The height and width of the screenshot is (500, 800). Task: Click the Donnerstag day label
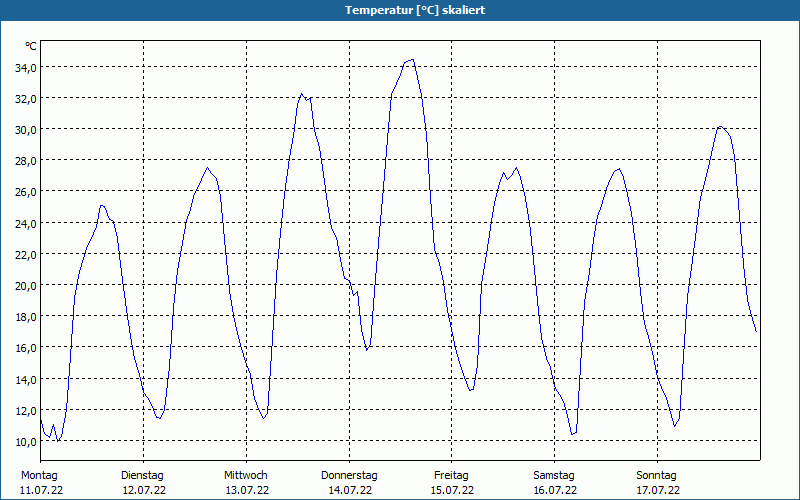pyautogui.click(x=349, y=476)
